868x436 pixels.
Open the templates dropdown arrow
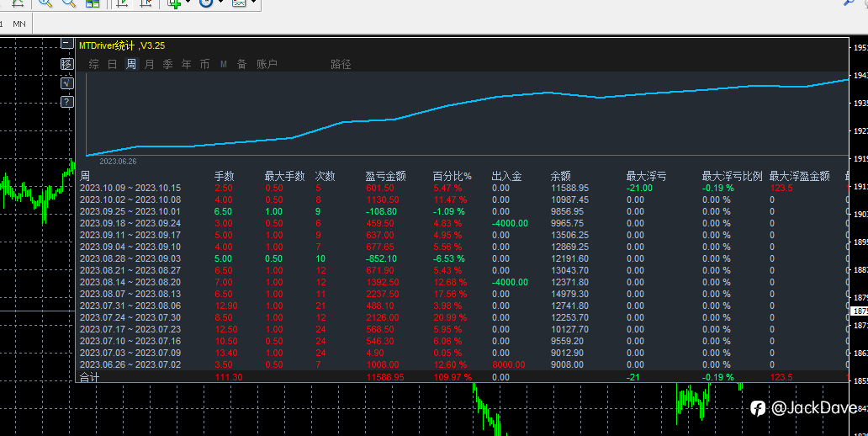[253, 3]
